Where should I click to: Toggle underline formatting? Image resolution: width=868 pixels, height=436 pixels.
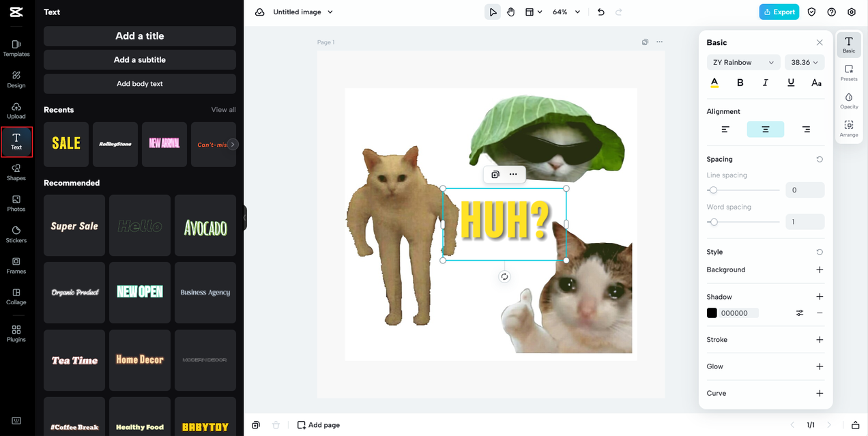click(x=791, y=83)
